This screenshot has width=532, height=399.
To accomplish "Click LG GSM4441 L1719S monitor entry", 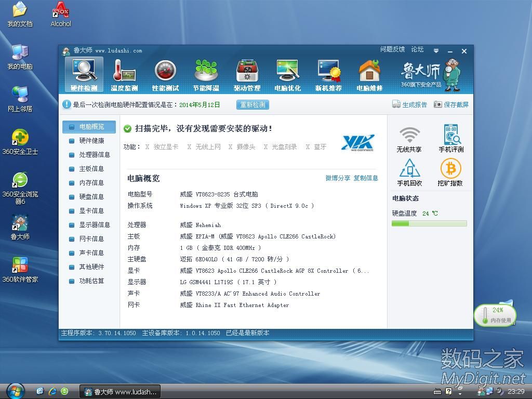I will pos(228,282).
